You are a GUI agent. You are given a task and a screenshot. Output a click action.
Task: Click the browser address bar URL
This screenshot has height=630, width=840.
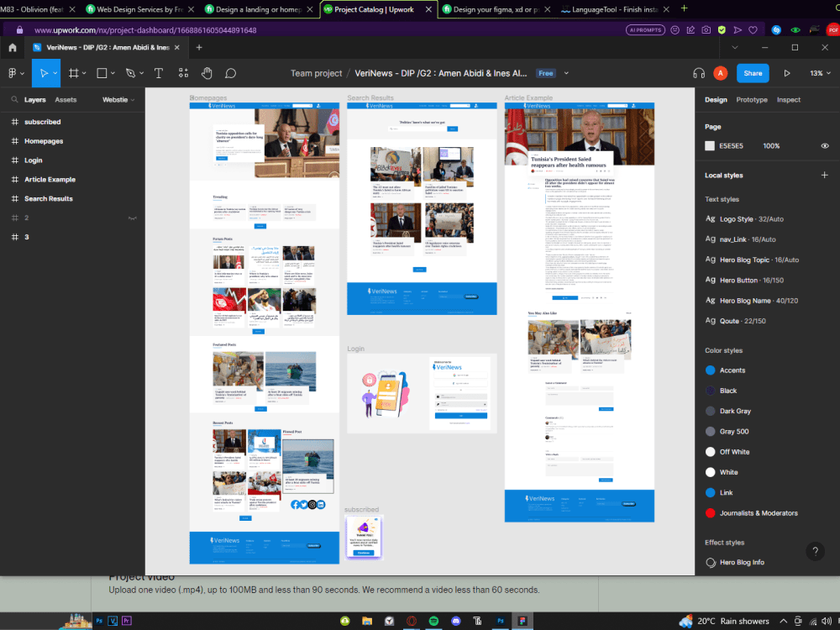[145, 30]
